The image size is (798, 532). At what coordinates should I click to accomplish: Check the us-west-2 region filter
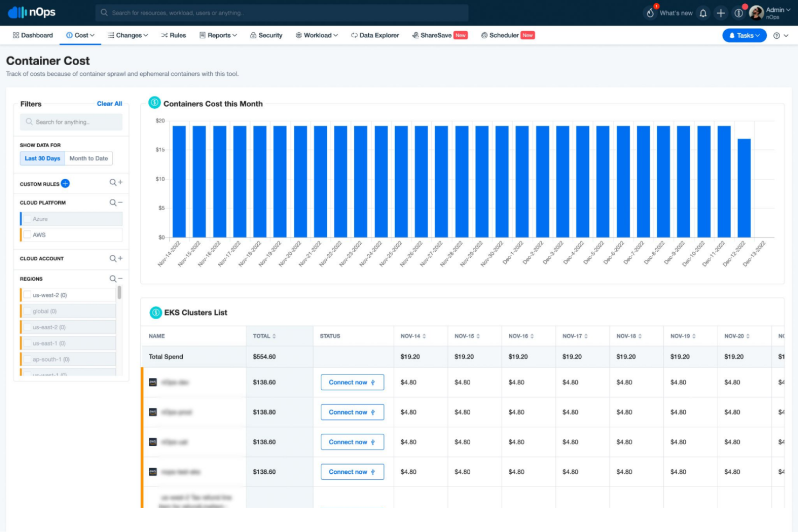27,294
